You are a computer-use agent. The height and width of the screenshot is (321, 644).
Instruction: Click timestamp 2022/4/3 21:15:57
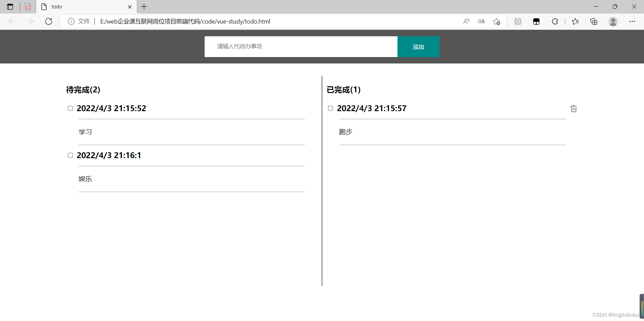(x=372, y=108)
